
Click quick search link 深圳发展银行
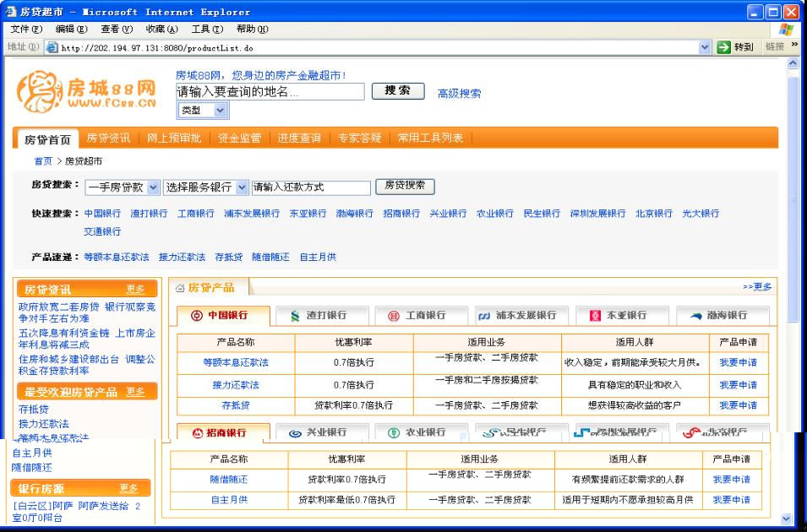(x=597, y=214)
